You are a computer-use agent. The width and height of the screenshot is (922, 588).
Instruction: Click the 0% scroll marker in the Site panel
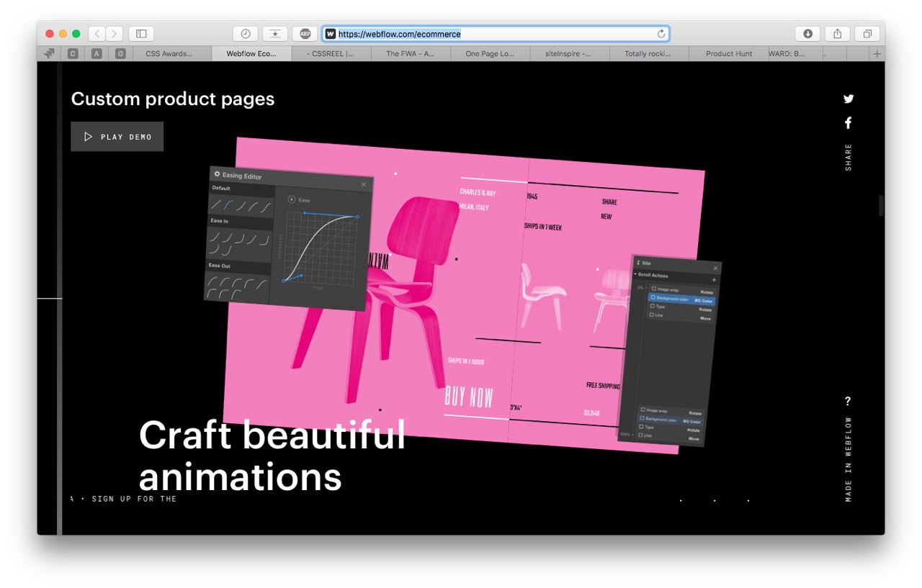click(x=641, y=287)
